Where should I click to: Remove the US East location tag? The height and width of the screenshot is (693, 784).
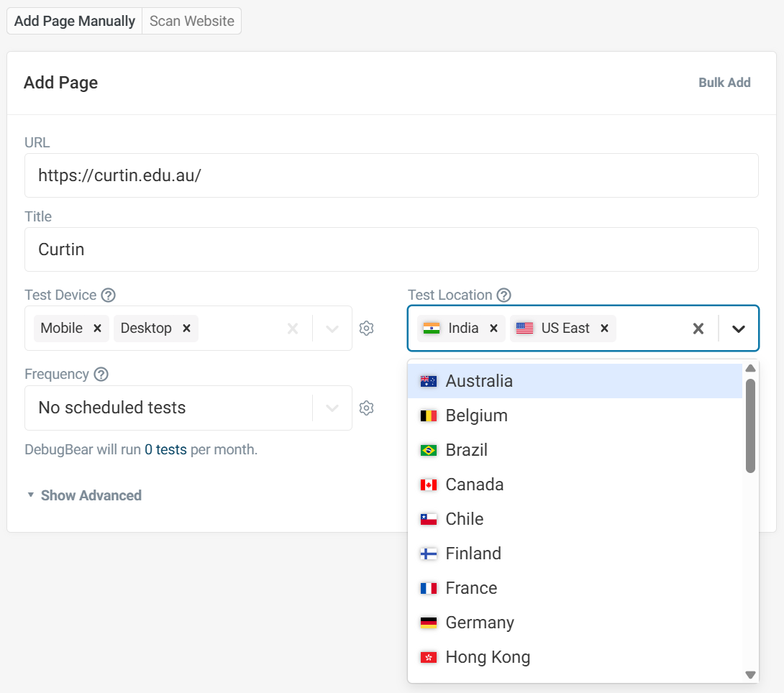[x=604, y=329]
